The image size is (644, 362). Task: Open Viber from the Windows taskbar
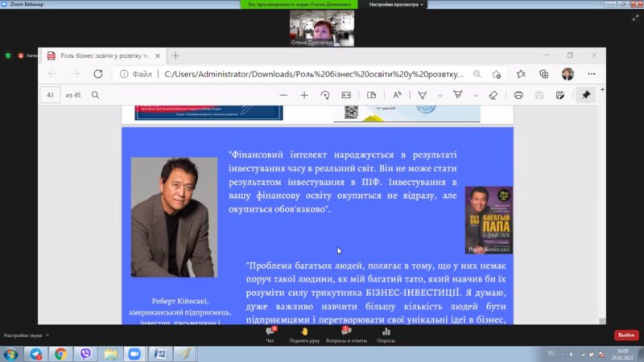pos(85,353)
